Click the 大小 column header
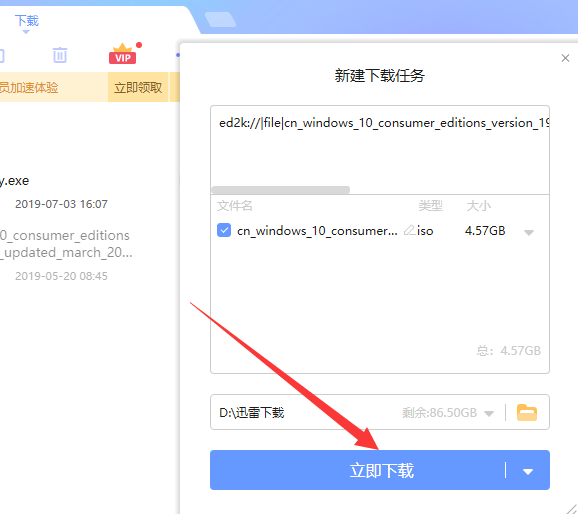Screen dimensions: 578x514 click(x=478, y=206)
